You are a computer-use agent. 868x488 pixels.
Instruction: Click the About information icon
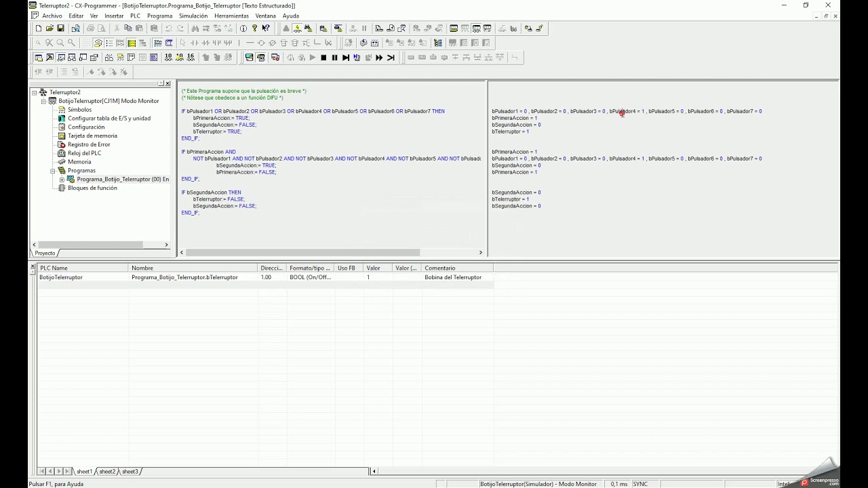click(x=243, y=28)
